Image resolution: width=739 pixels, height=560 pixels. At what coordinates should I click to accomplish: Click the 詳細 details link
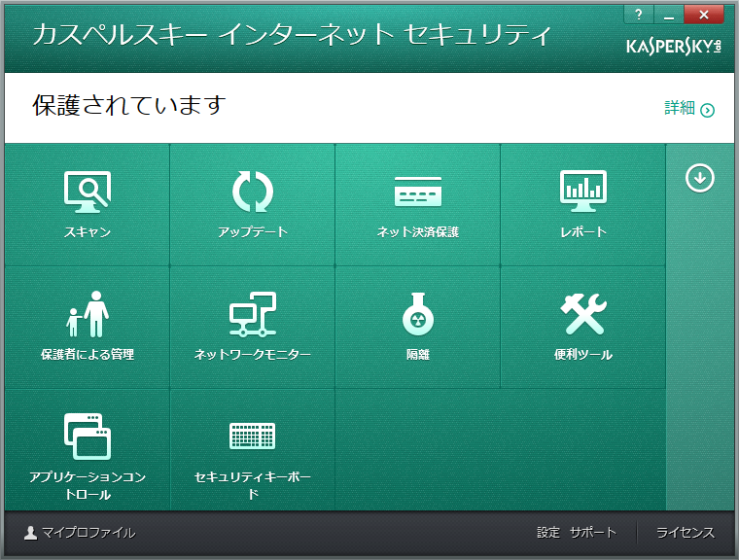coord(680,108)
